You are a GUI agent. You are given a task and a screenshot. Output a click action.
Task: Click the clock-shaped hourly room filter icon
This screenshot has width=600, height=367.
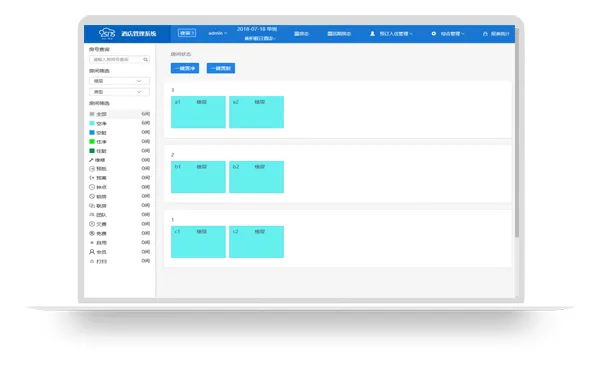pos(92,187)
